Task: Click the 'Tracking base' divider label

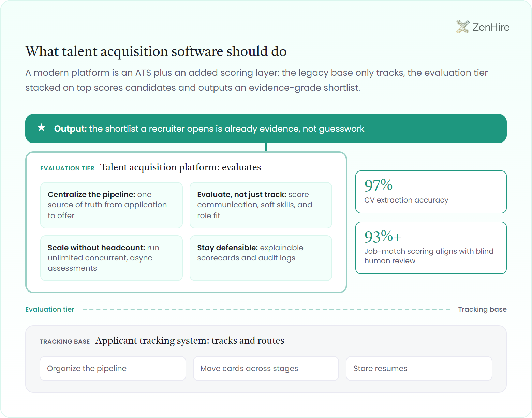Action: [482, 309]
